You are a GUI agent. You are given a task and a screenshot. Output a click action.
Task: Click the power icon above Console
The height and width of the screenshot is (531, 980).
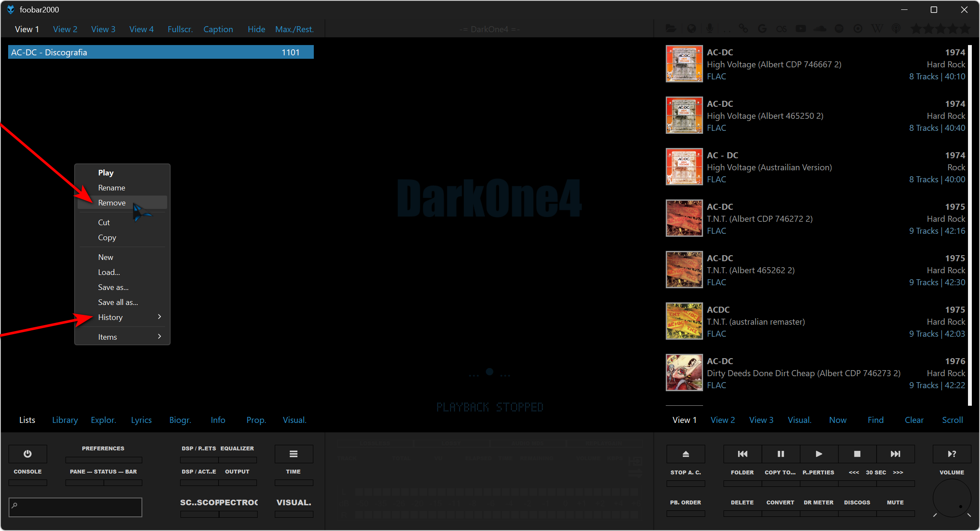pyautogui.click(x=27, y=454)
